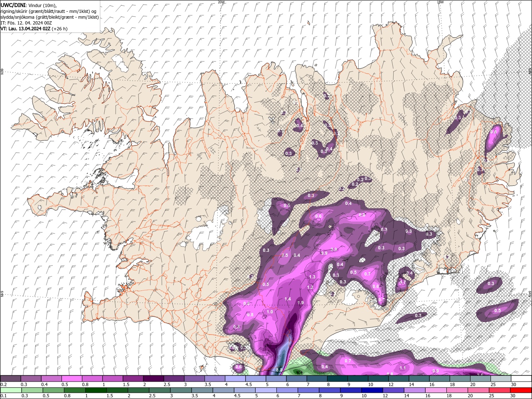
Task: Click the '20W' longitude label
Action: pos(221,2)
